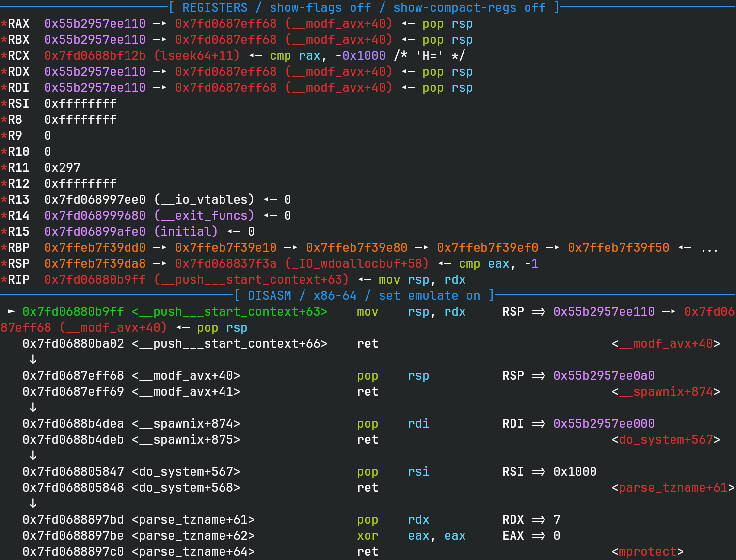The width and height of the screenshot is (736, 560).
Task: Select the DISASM section header title
Action: click(270, 296)
